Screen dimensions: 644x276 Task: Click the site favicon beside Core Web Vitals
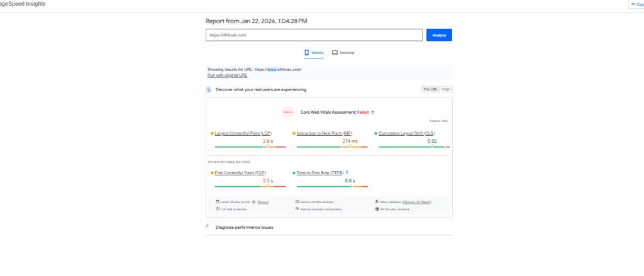(288, 112)
